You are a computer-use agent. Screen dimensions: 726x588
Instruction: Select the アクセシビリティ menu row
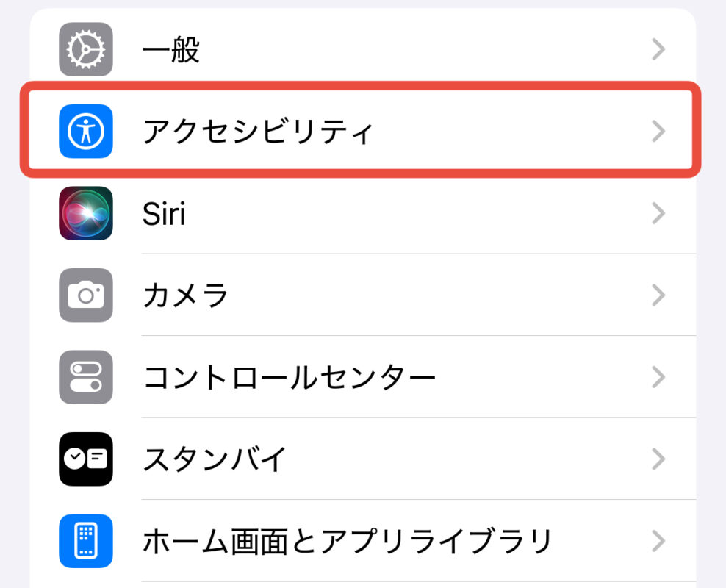(258, 132)
